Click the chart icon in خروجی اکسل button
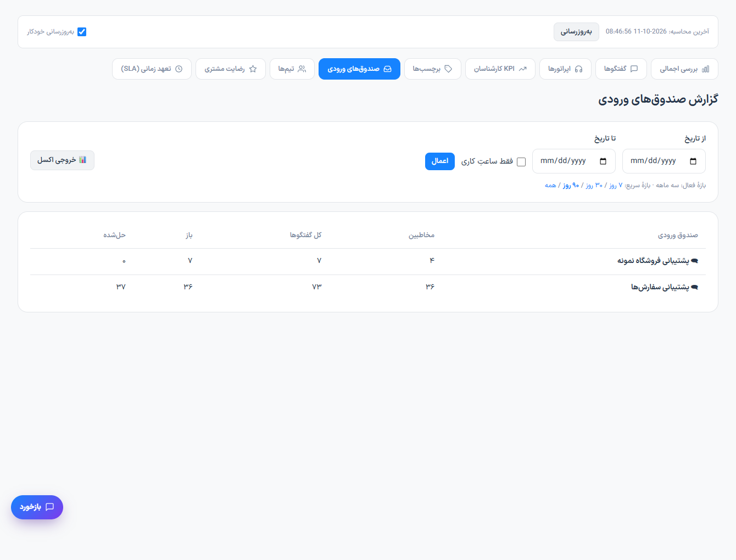This screenshot has width=736, height=560. tap(82, 160)
